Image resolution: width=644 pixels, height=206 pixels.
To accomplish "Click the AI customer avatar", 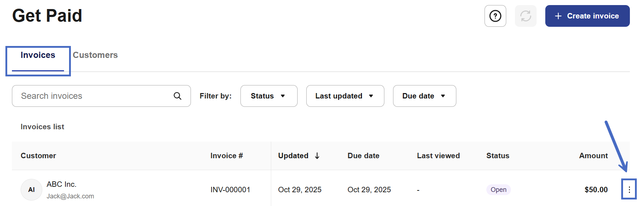I will pos(31,190).
